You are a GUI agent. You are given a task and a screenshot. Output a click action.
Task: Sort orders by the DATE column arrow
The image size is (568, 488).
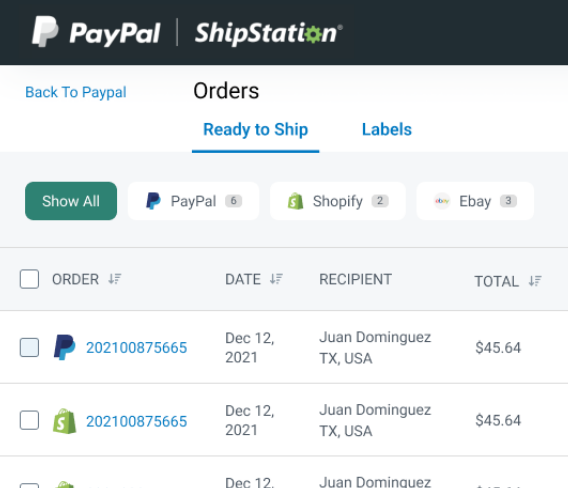click(276, 279)
